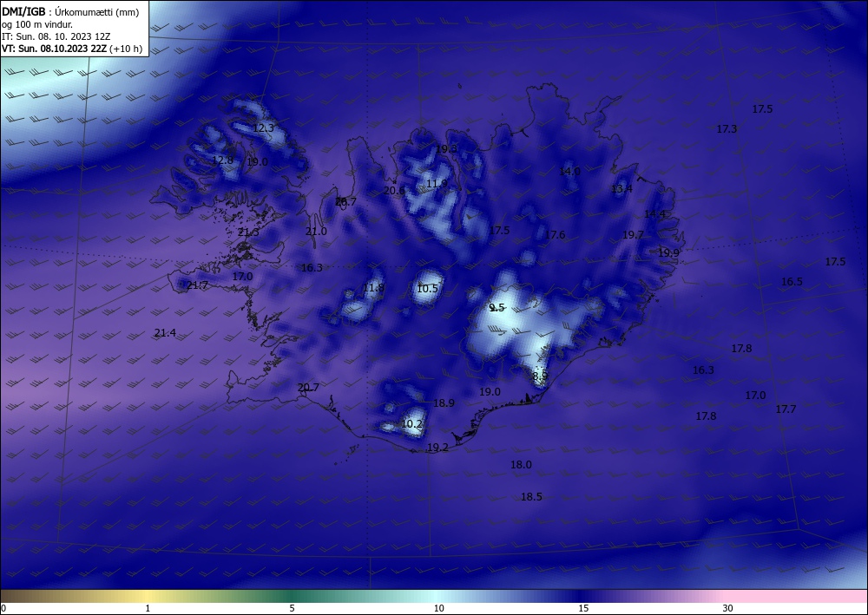The width and height of the screenshot is (868, 615).
Task: Select the 11.9 map value
Action: (x=437, y=184)
